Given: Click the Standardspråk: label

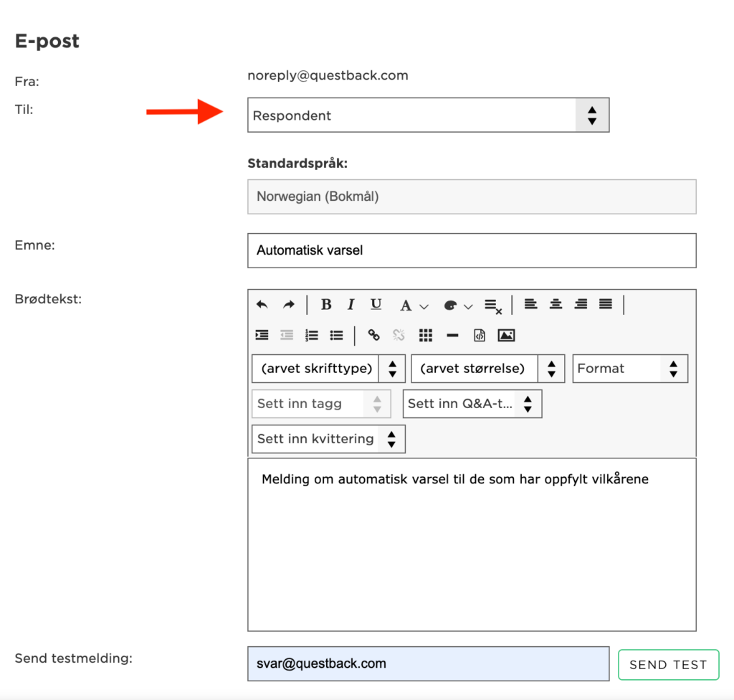Looking at the screenshot, I should pyautogui.click(x=297, y=164).
